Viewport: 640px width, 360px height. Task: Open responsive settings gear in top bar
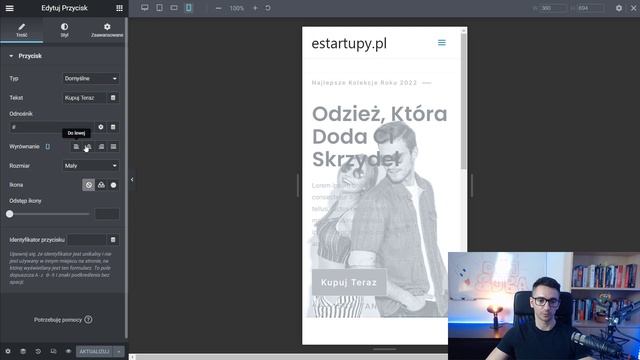click(619, 8)
